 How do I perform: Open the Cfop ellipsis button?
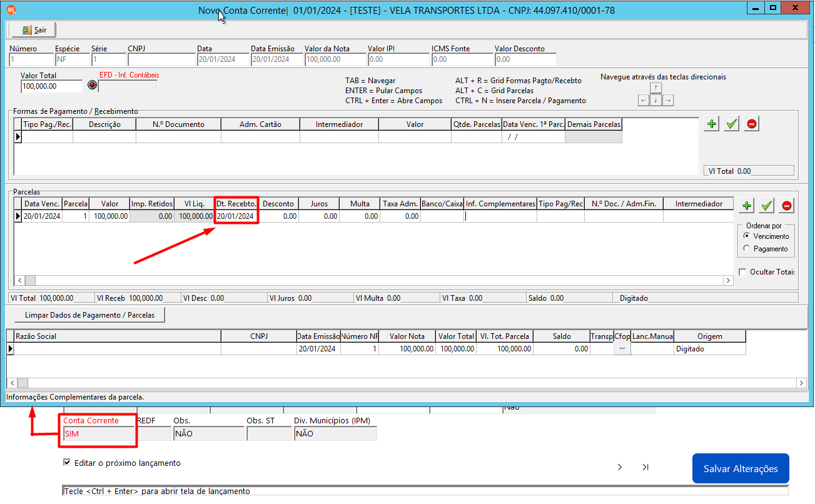[622, 349]
